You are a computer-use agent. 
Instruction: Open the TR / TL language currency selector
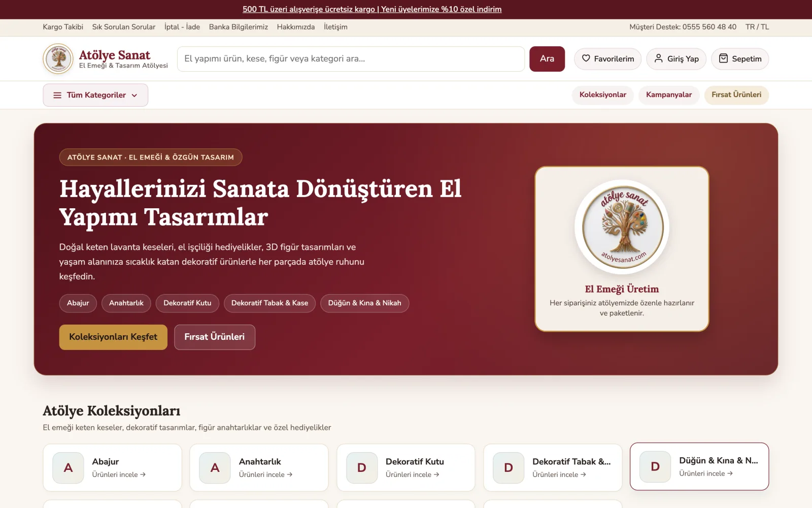(x=757, y=27)
